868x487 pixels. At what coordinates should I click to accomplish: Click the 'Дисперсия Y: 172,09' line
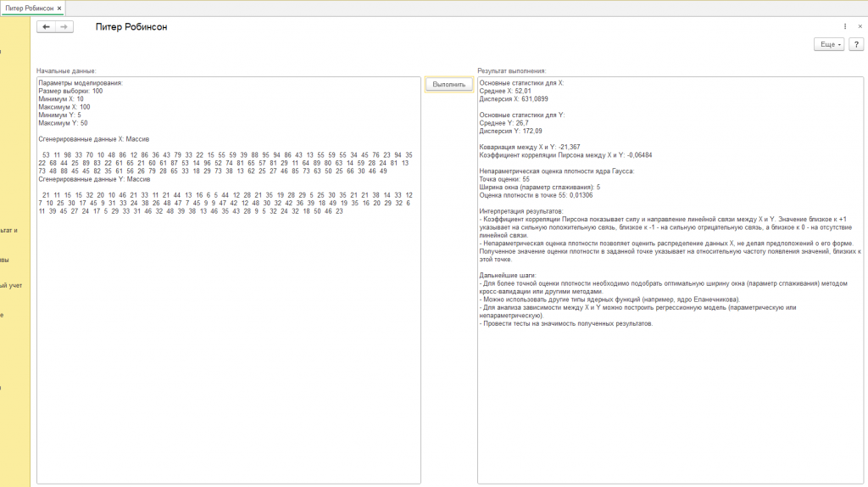[510, 132]
